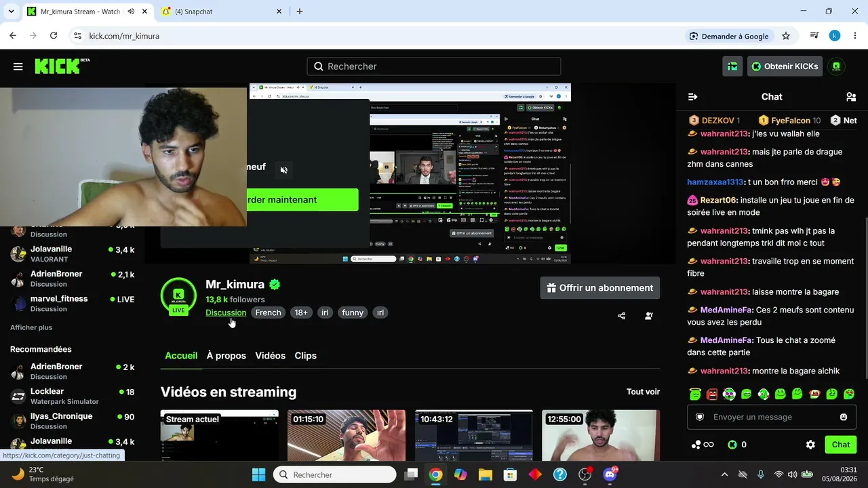The image size is (868, 488).
Task: Open the Stream actuel thumbnail
Action: coord(220,435)
